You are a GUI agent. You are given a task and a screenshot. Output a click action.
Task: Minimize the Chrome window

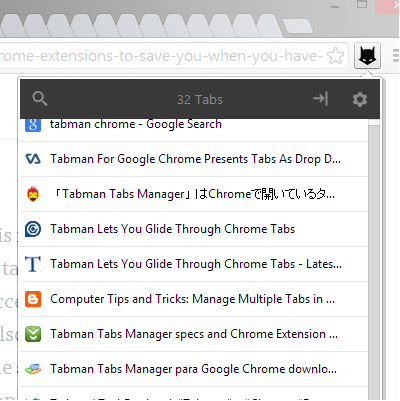coord(335,6)
